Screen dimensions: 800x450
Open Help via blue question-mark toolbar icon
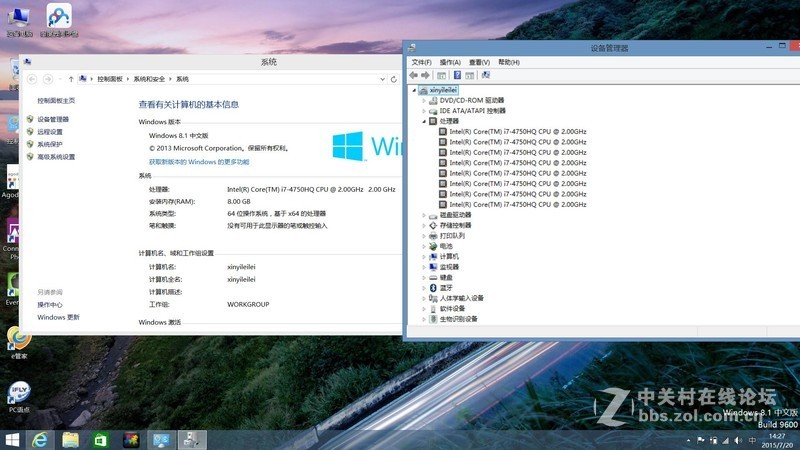point(457,76)
